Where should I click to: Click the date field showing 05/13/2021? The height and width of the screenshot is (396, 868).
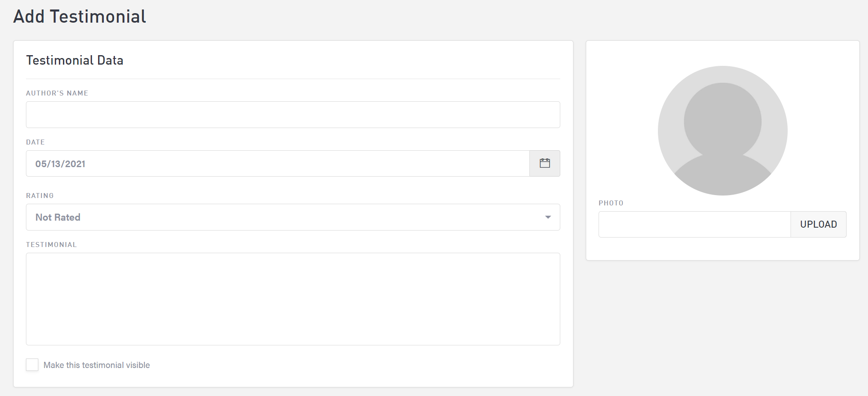(277, 163)
